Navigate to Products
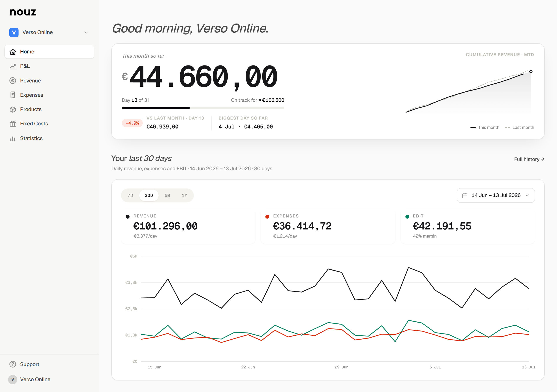The width and height of the screenshot is (557, 392). click(49, 109)
